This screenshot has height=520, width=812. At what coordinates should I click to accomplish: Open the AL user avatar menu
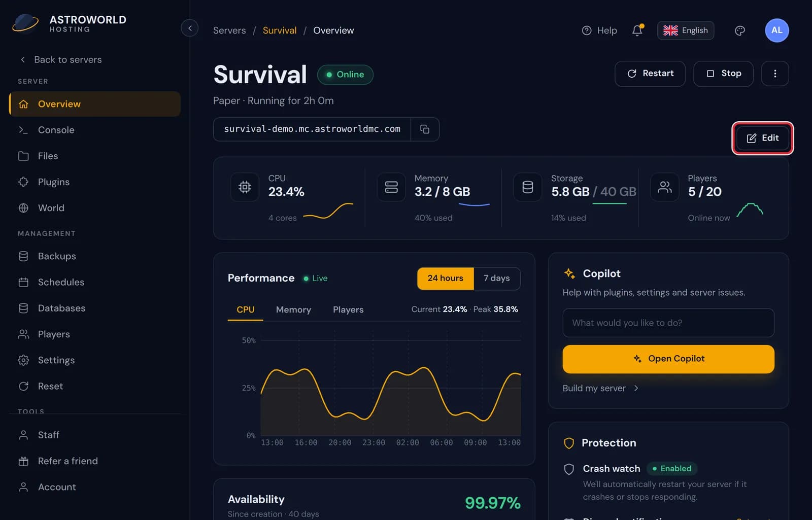[x=777, y=30]
